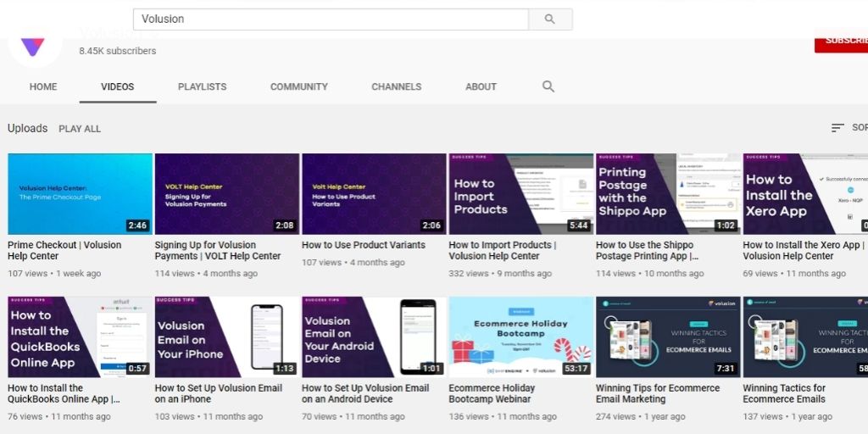Open the How to Import Products thumbnail
868x434 pixels.
tap(521, 194)
